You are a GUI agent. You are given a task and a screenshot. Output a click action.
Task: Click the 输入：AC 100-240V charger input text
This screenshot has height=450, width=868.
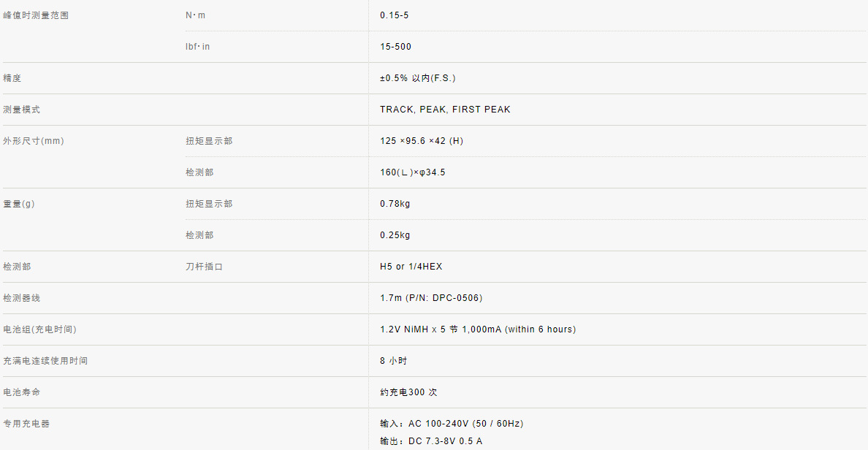coord(452,424)
